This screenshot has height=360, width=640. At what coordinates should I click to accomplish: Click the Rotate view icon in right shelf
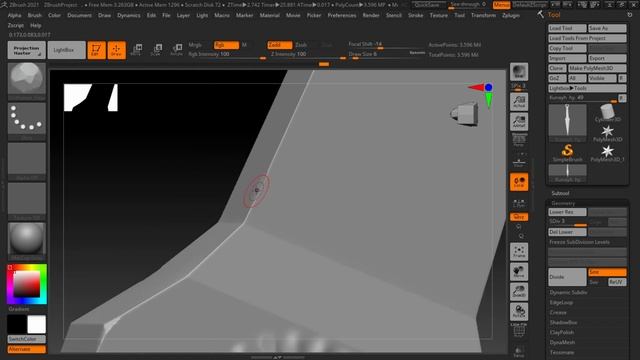tap(519, 311)
